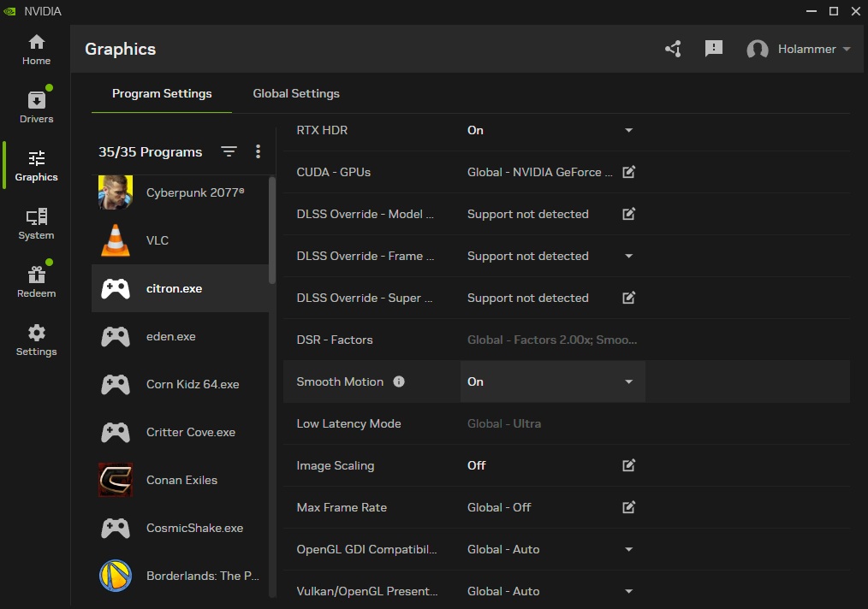Click 'Global - NVIDIA GeForce' CUDA value
Screen dimensions: 868x609
point(540,172)
